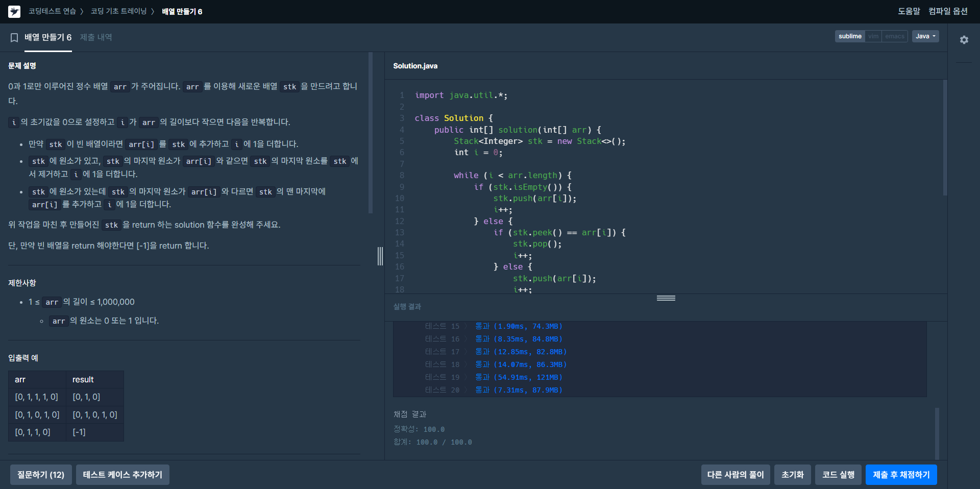Click the code editor vertical scrollbar
The image size is (980, 489).
point(945,138)
